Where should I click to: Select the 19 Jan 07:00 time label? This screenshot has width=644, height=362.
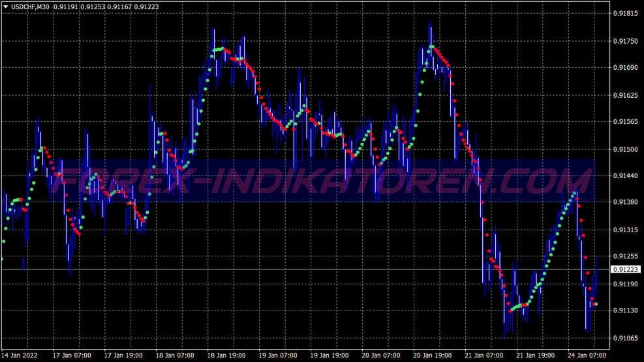click(278, 355)
